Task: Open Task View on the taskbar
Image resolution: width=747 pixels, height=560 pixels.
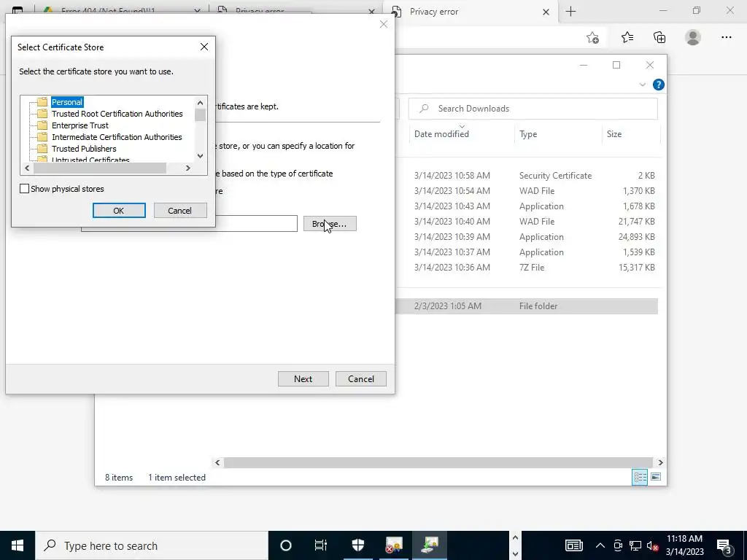Action: [321, 545]
